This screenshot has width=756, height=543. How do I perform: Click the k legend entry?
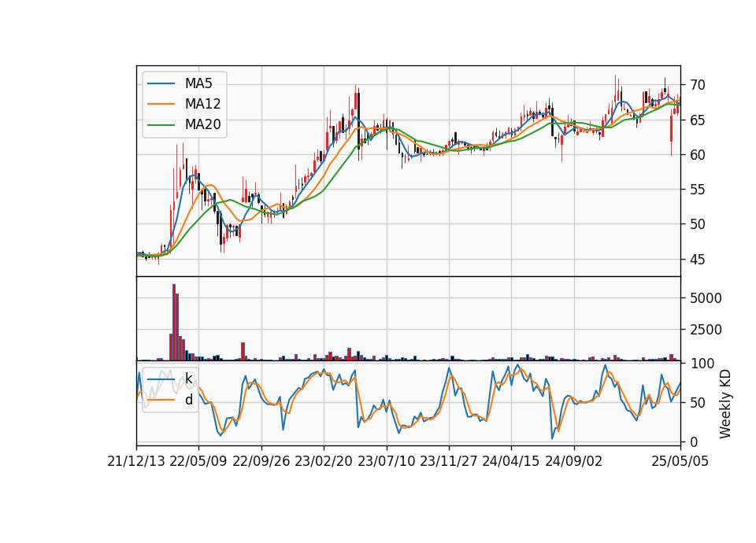tap(188, 379)
